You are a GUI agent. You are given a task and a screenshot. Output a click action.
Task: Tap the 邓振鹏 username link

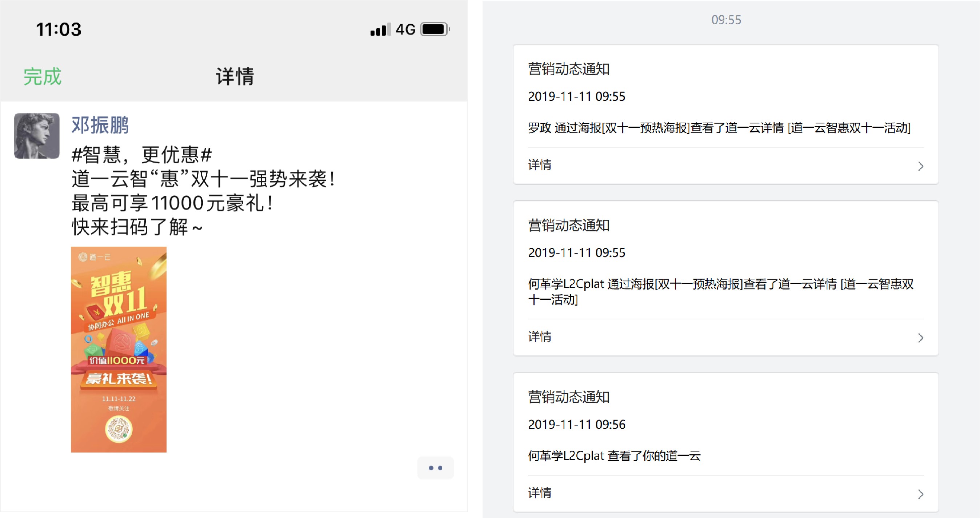coord(100,125)
